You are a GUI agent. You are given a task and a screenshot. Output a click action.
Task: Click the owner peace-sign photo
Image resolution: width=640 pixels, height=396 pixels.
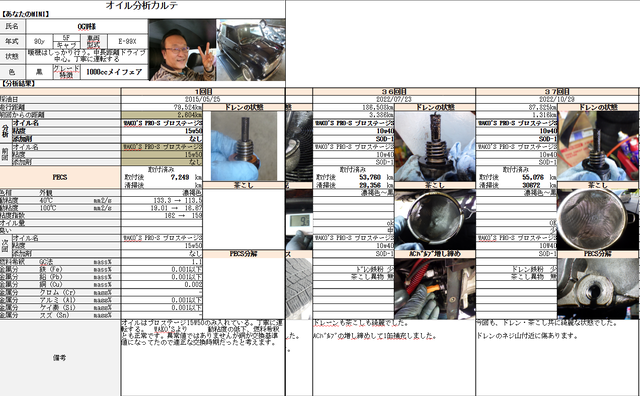[x=182, y=50]
